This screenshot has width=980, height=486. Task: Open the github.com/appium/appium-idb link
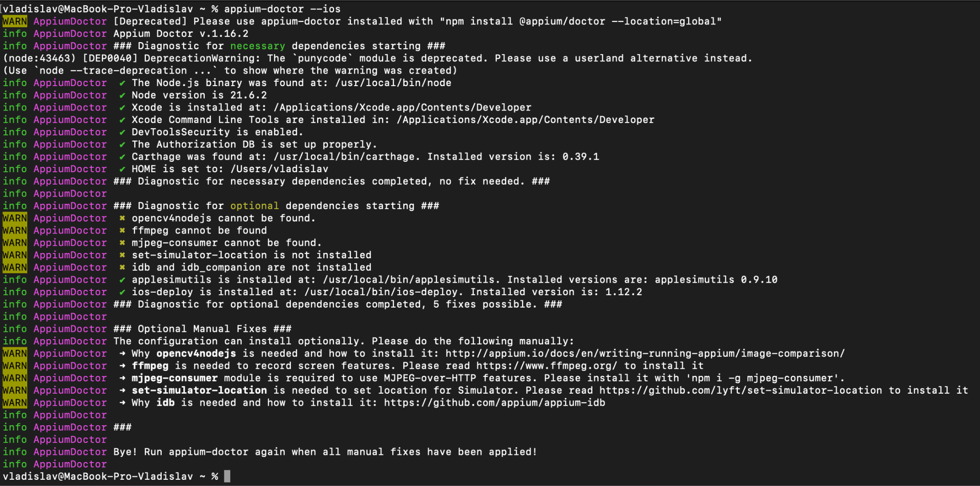(x=495, y=403)
